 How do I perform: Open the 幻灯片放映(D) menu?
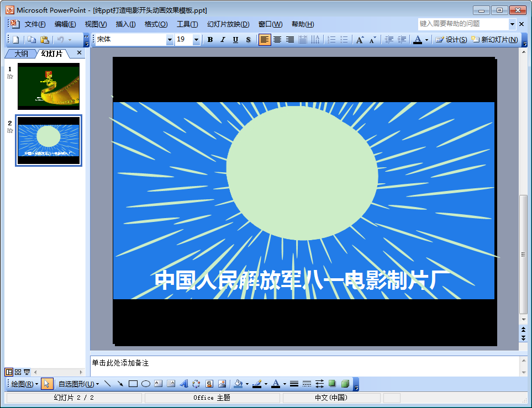pos(228,24)
